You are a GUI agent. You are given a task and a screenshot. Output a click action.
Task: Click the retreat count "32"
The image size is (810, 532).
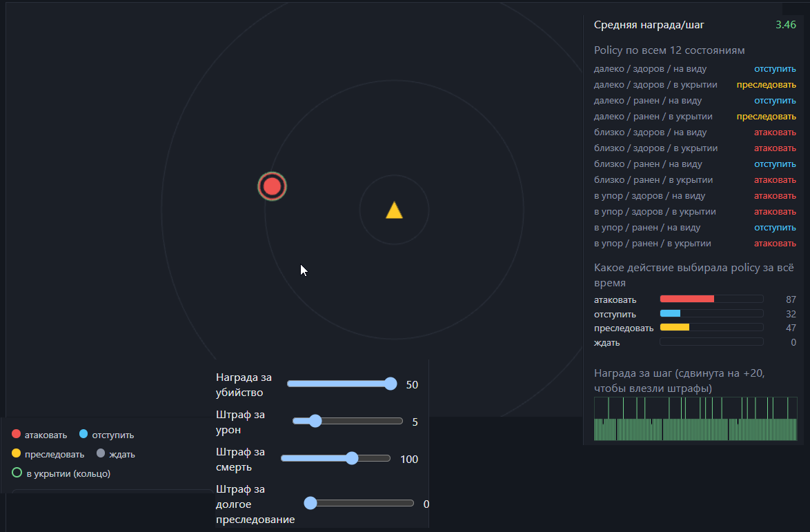point(791,314)
